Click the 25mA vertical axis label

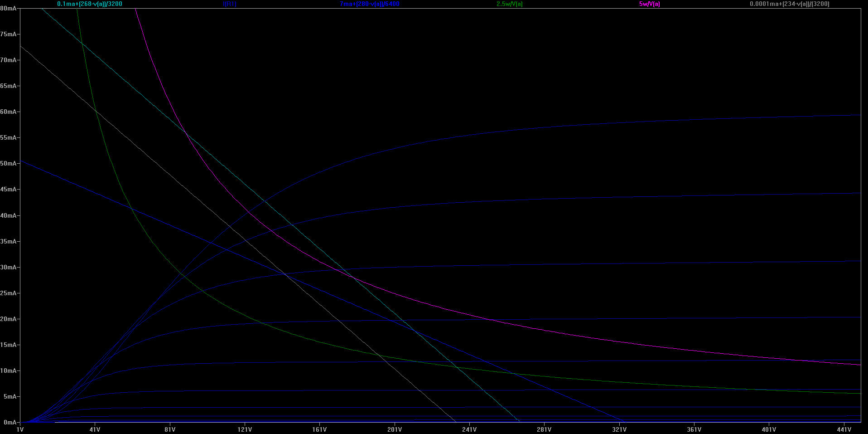pos(9,293)
